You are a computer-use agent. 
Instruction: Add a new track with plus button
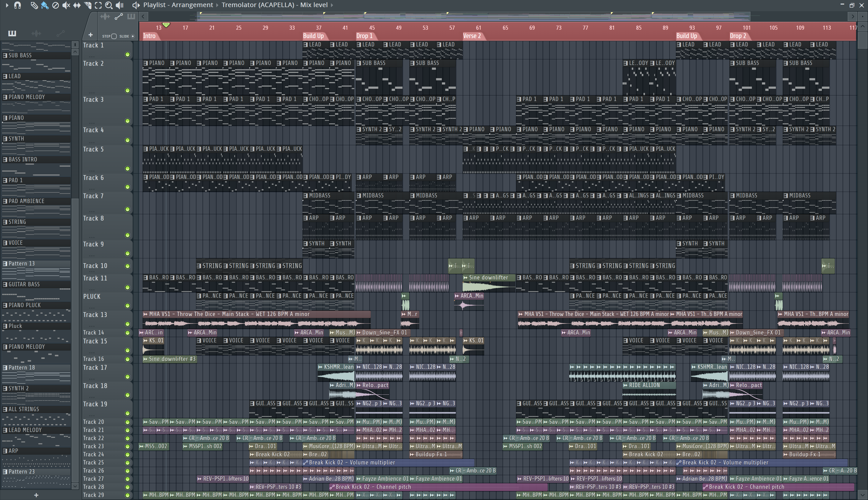(x=90, y=35)
